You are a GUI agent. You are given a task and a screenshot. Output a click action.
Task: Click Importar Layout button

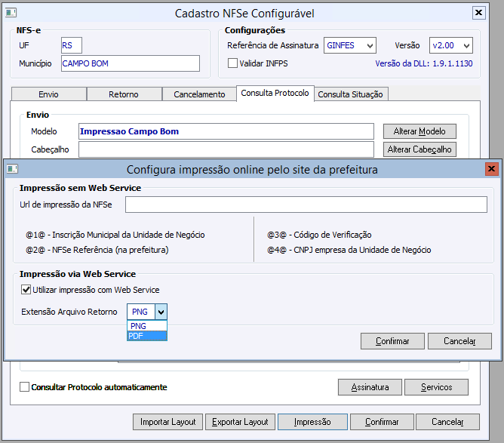[167, 422]
